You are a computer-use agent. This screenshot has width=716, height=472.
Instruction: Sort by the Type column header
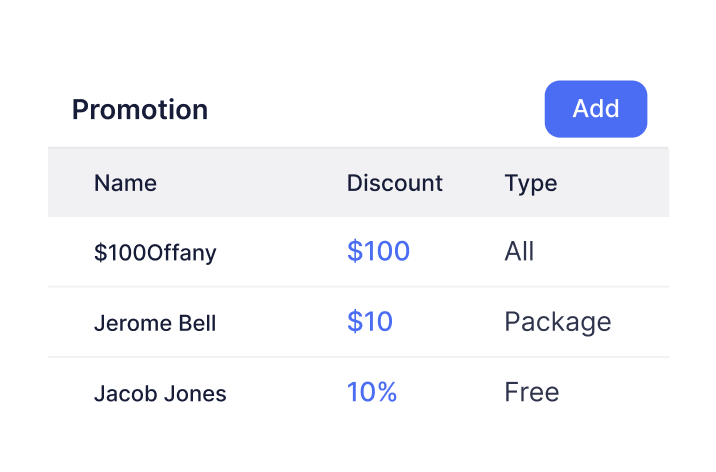pyautogui.click(x=530, y=183)
